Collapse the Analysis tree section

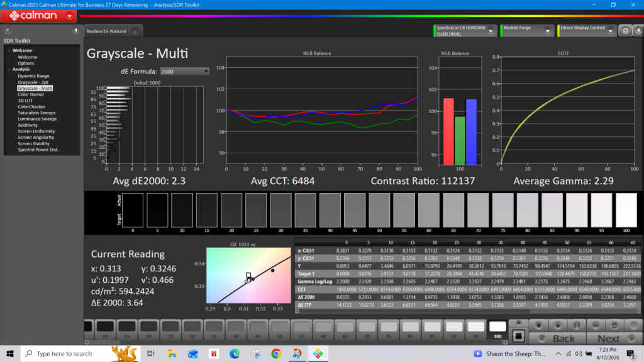click(x=9, y=69)
